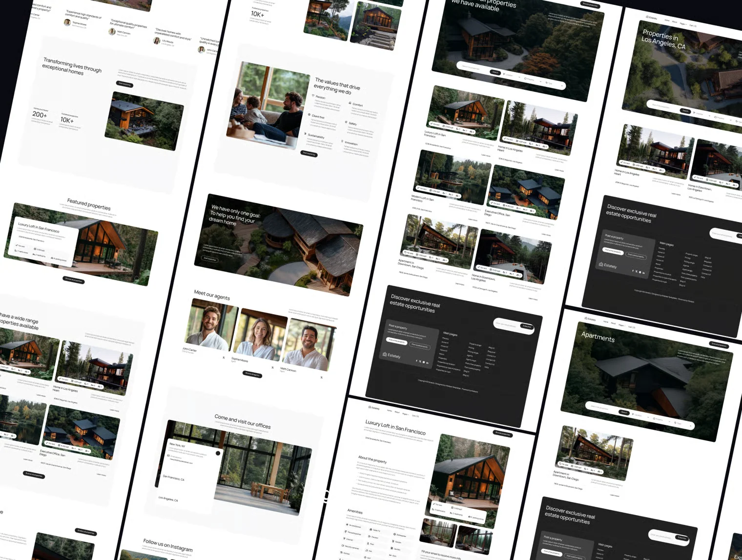Expand Pages menu on Luxury Loft detail page
Viewport: 742px width, 560px height.
click(405, 414)
